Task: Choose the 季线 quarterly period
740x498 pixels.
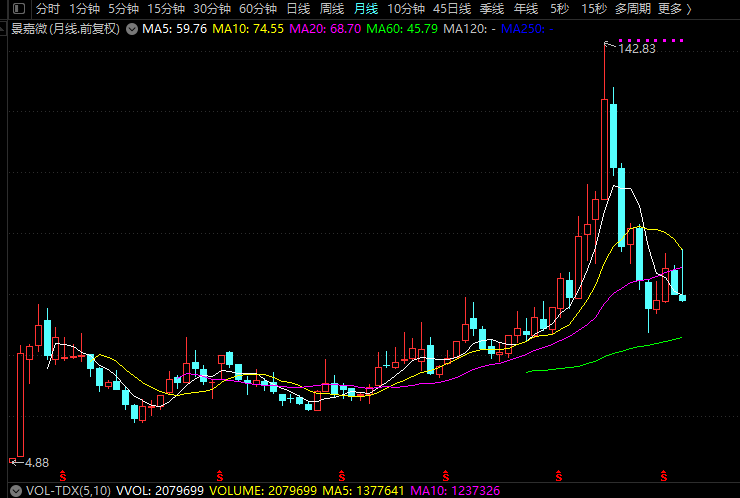Action: coord(491,9)
